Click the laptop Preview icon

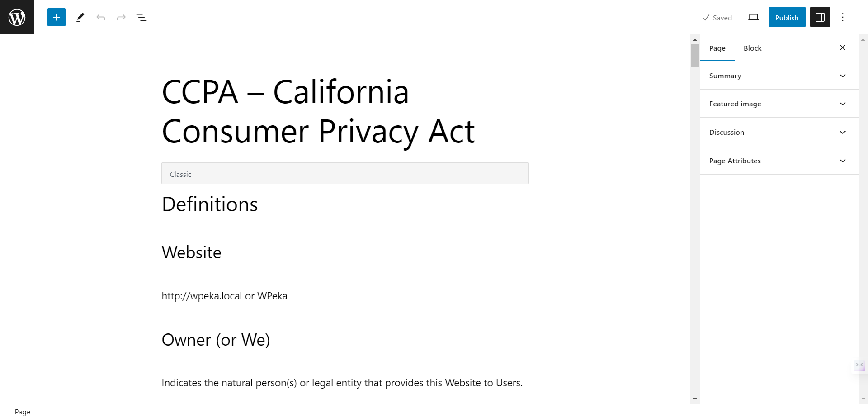[x=753, y=17]
